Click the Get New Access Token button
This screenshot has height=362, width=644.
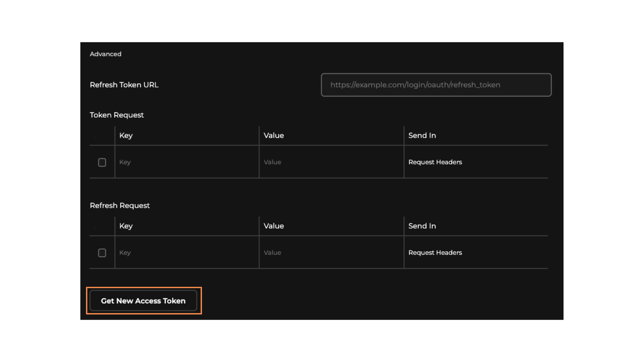[x=143, y=301]
